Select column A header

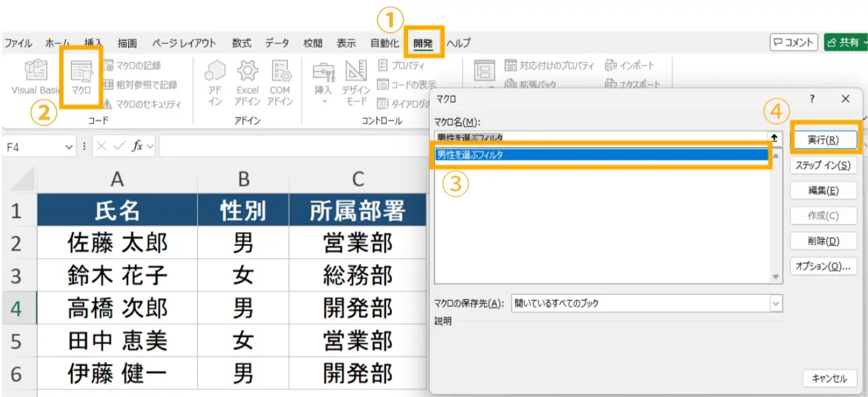[117, 179]
